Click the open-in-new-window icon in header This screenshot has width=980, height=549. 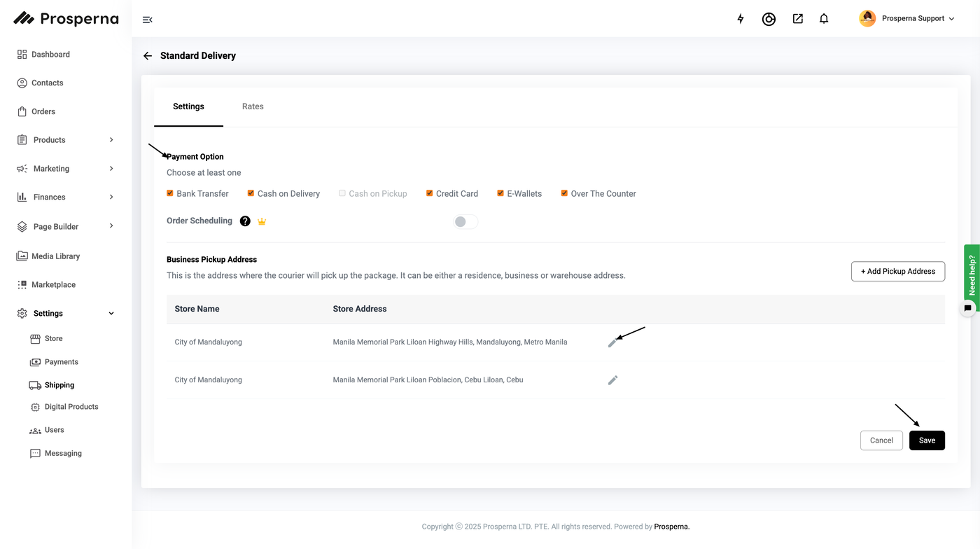(797, 19)
